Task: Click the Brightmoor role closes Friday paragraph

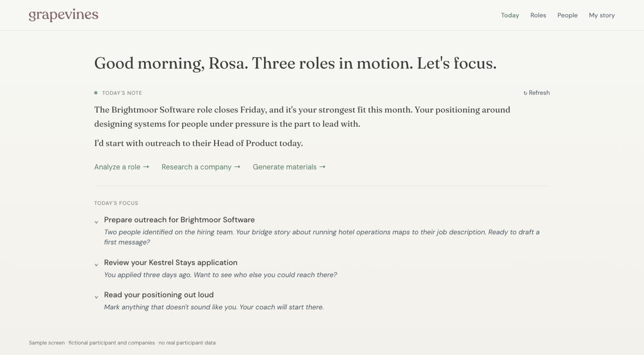Action: coord(302,117)
